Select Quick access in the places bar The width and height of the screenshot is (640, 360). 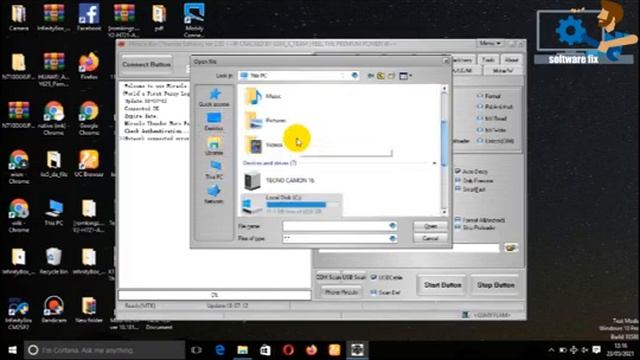[214, 98]
